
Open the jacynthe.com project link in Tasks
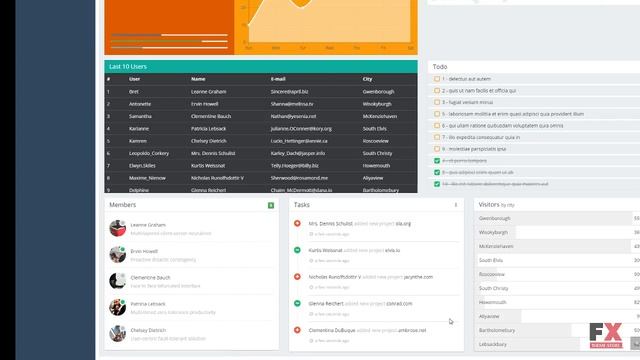[418, 277]
